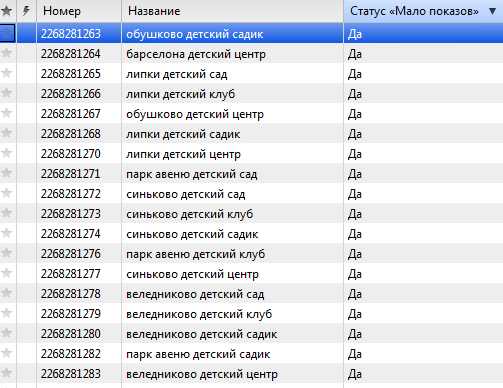Select the name парк авеню детский клуб
The image size is (503, 388).
pyautogui.click(x=196, y=254)
